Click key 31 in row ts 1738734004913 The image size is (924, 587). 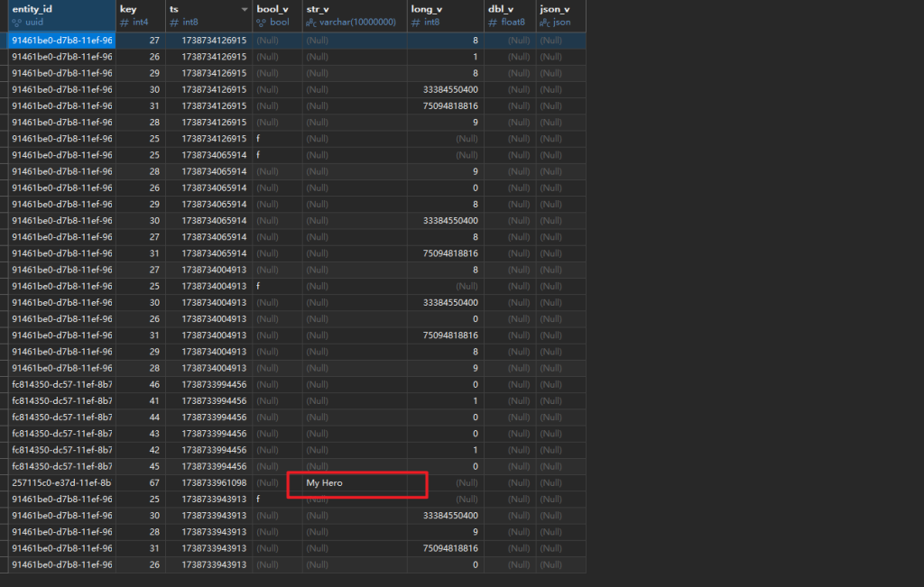click(x=141, y=335)
